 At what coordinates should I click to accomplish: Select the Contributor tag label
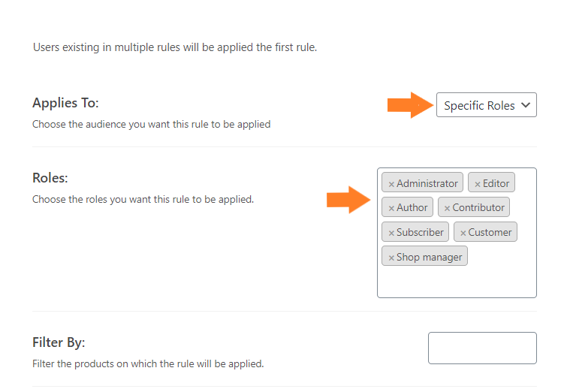[478, 207]
